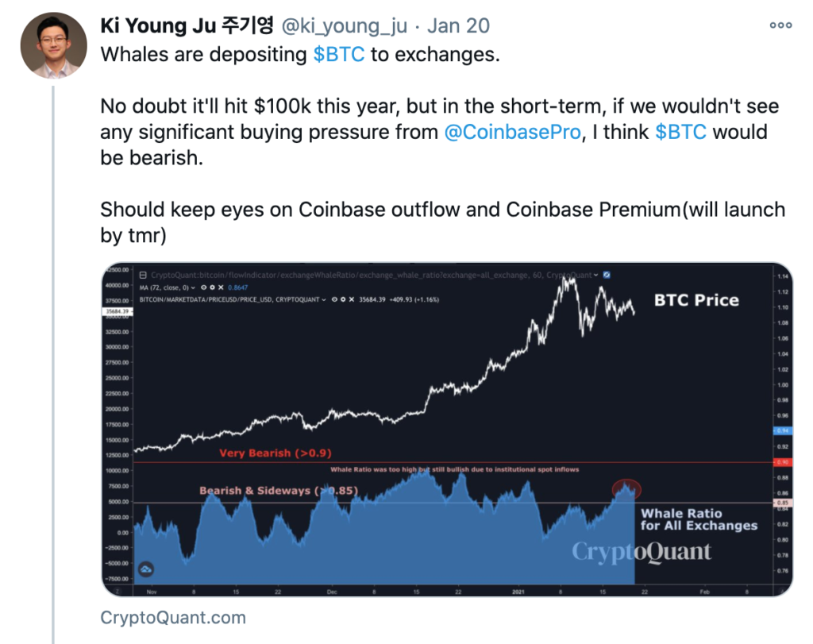The height and width of the screenshot is (644, 813).
Task: Open the @CoinbasePro mention link
Action: pos(512,133)
